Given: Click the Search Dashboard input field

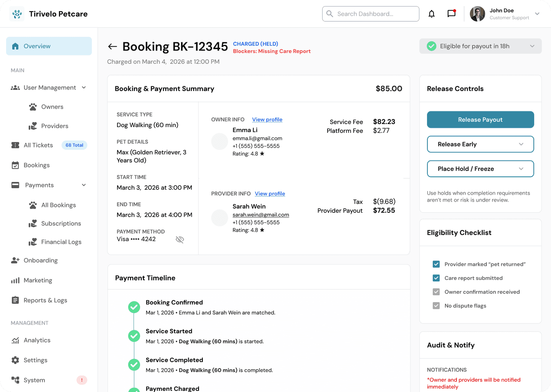Looking at the screenshot, I should [370, 14].
